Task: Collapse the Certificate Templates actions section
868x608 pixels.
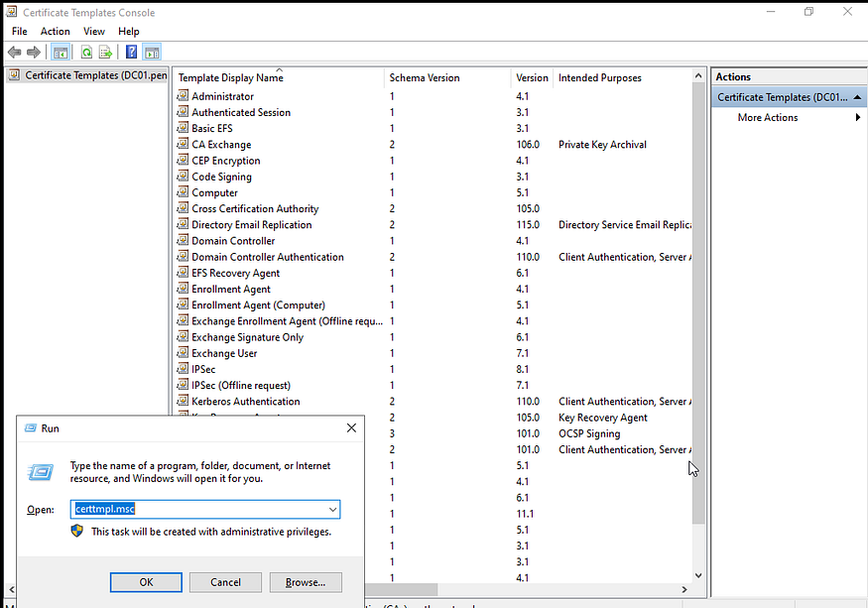Action: pyautogui.click(x=857, y=97)
